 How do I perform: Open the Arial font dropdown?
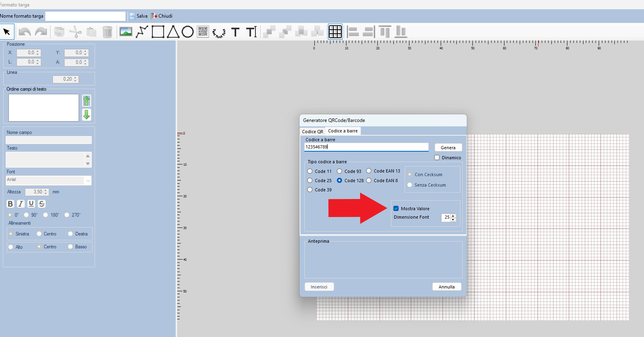(x=88, y=181)
